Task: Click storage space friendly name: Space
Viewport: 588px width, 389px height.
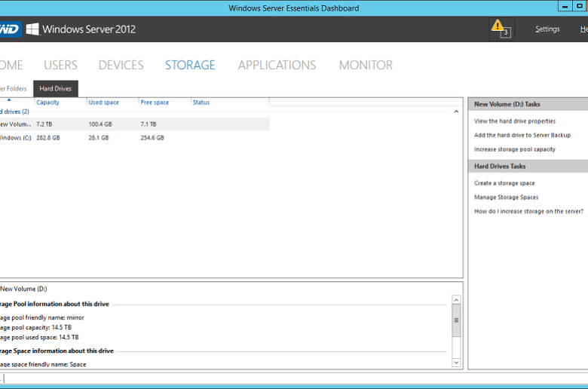Action: click(x=43, y=364)
